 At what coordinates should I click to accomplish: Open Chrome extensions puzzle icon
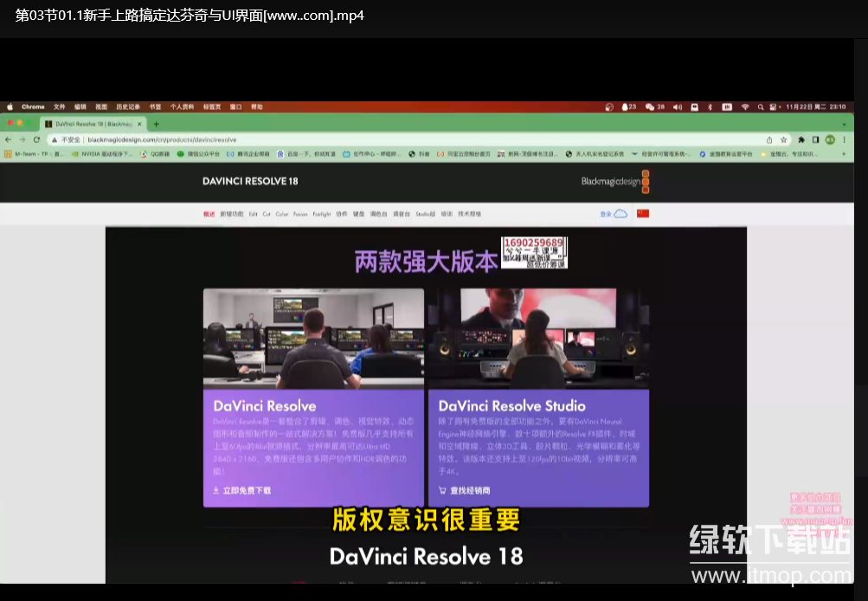[801, 139]
